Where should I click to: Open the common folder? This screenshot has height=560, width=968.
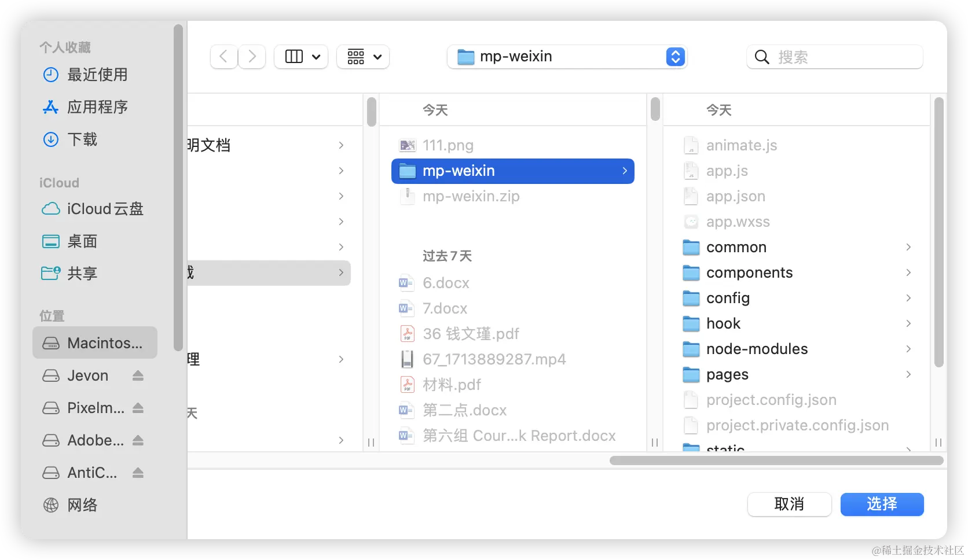click(x=797, y=247)
